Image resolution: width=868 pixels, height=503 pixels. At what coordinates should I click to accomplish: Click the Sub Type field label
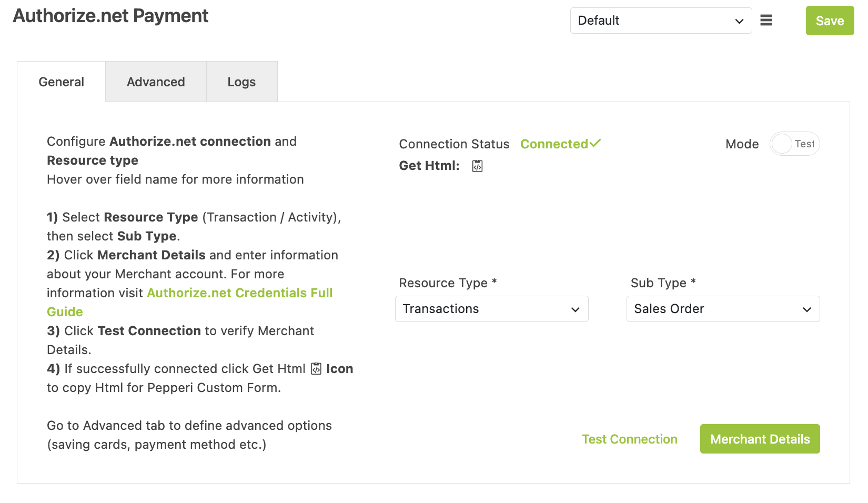[663, 283]
